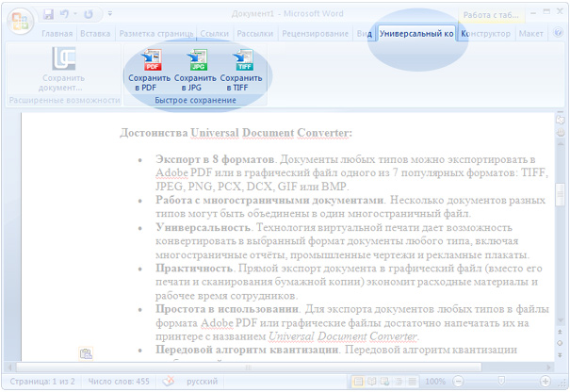The height and width of the screenshot is (392, 570).
Task: Click the bold word Практичность
Action: 194,268
